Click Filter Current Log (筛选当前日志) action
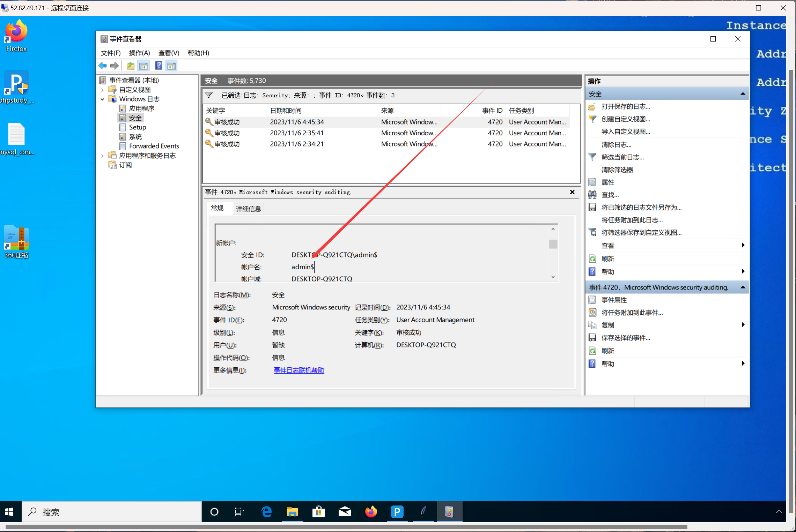Screen dimensions: 796x532 coord(622,157)
